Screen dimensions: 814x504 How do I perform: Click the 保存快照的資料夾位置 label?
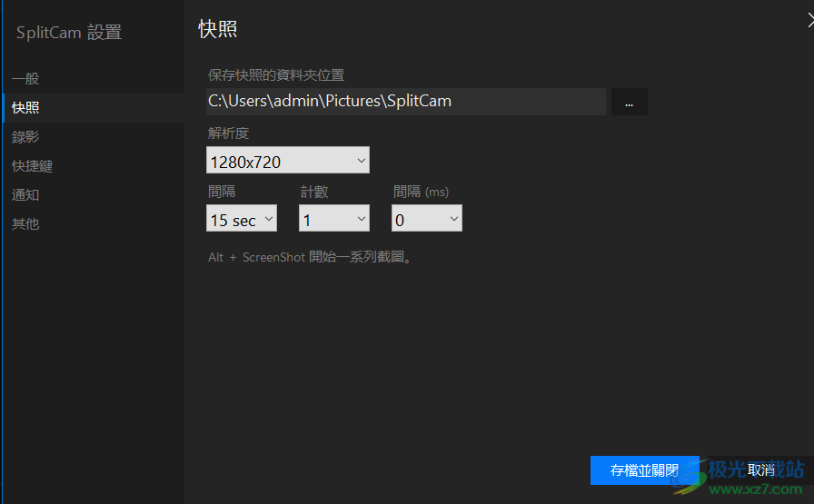tap(276, 75)
